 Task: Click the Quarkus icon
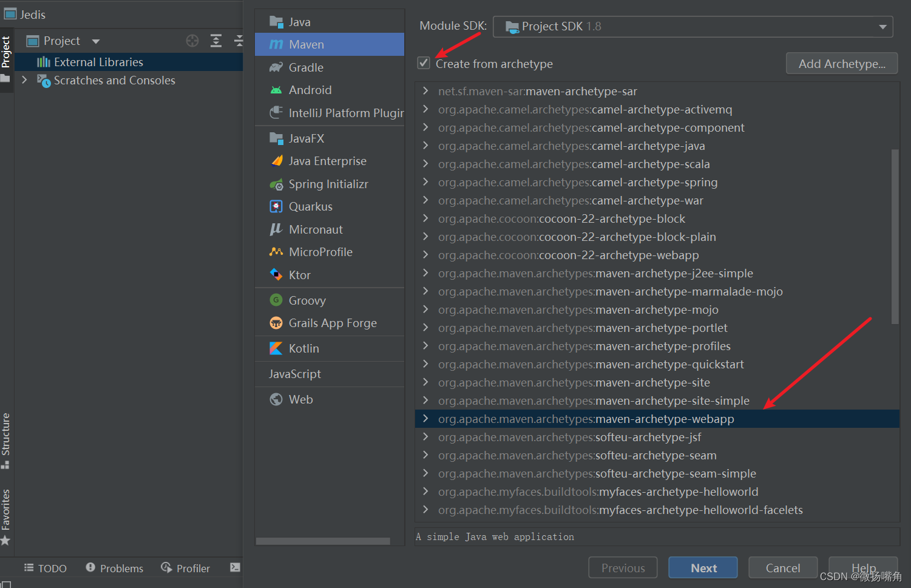[276, 206]
